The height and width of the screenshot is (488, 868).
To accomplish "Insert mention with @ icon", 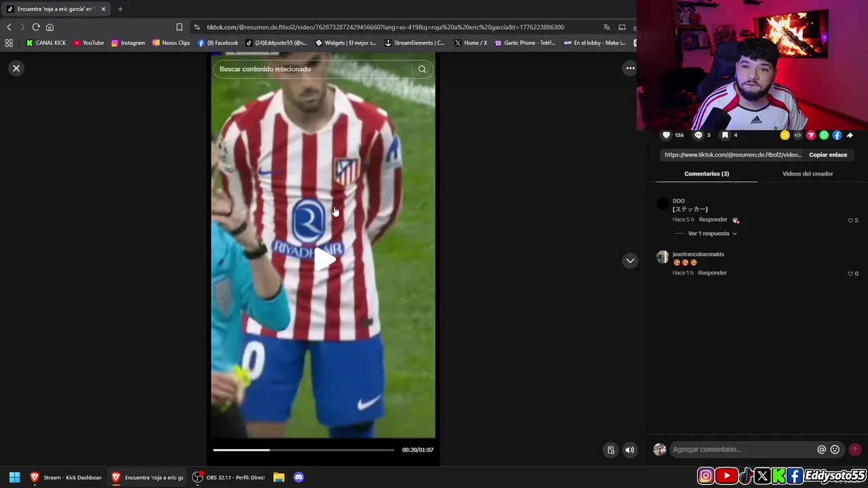I will 822,449.
